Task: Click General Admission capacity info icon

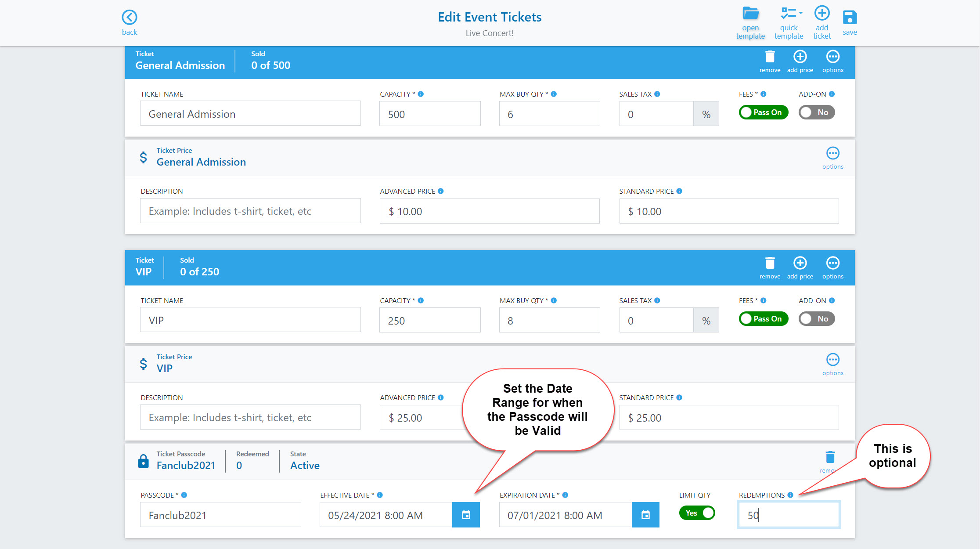Action: (x=421, y=94)
